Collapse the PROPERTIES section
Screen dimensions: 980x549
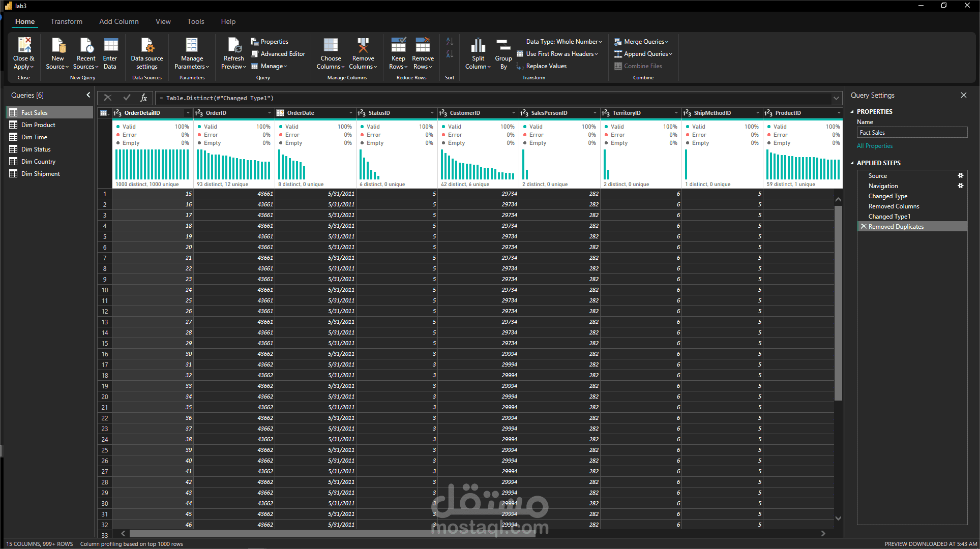pos(853,112)
